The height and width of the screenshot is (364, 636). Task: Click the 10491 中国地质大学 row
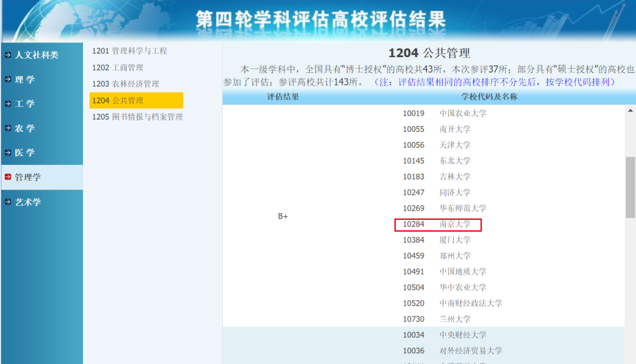tap(444, 272)
